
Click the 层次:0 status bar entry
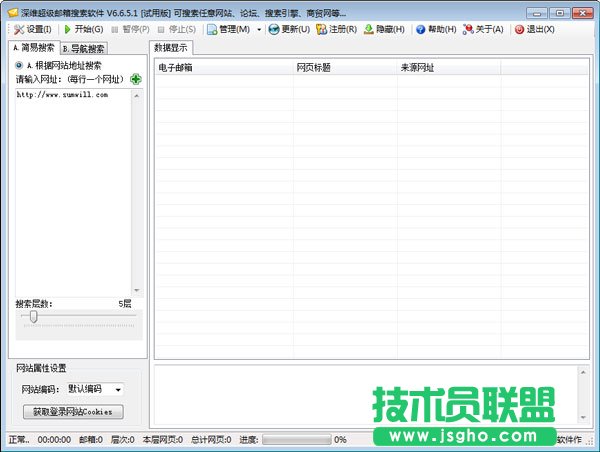pos(122,440)
